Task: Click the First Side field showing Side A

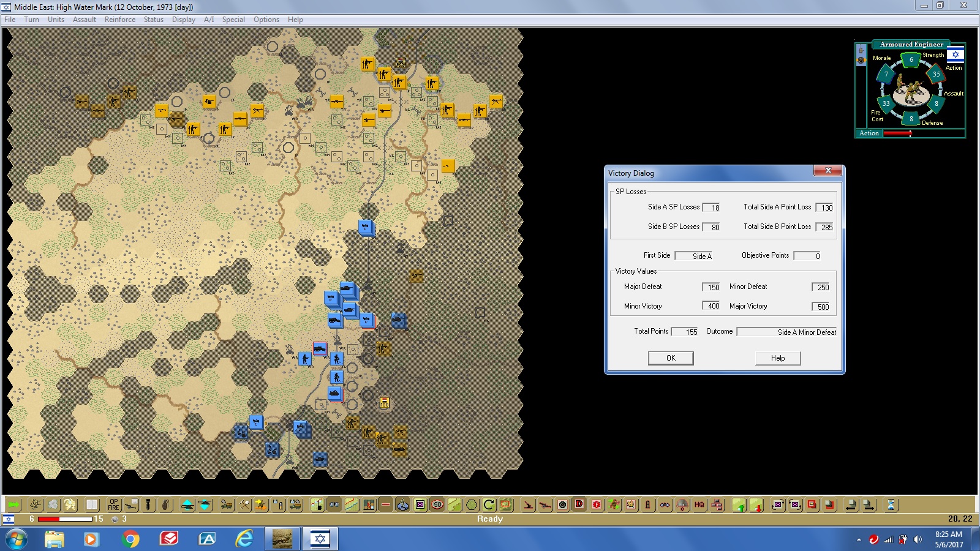Action: [x=694, y=256]
